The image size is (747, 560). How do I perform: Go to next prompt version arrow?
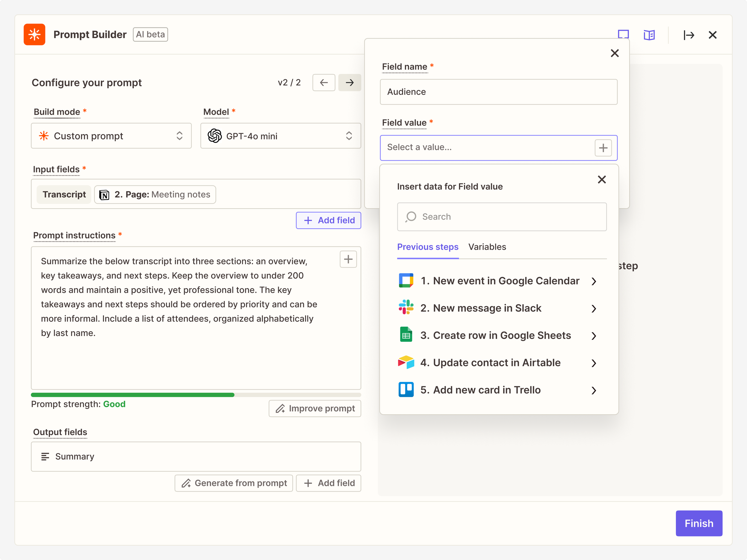350,82
